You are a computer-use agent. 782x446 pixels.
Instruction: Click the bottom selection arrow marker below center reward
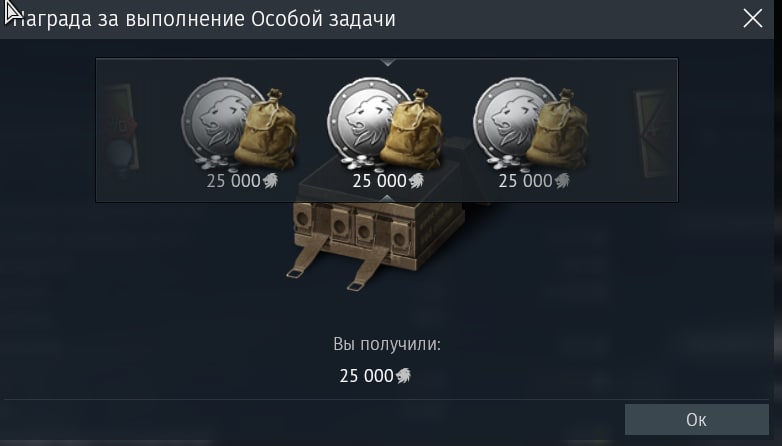(388, 199)
